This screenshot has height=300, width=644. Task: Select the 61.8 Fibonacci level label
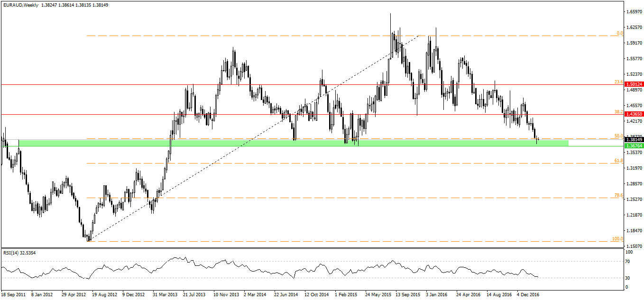[x=618, y=161]
